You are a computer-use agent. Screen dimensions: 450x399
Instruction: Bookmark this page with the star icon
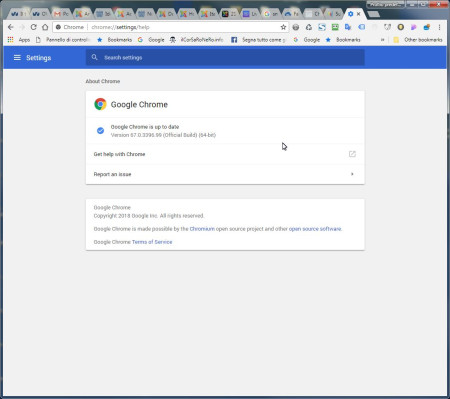(x=283, y=27)
